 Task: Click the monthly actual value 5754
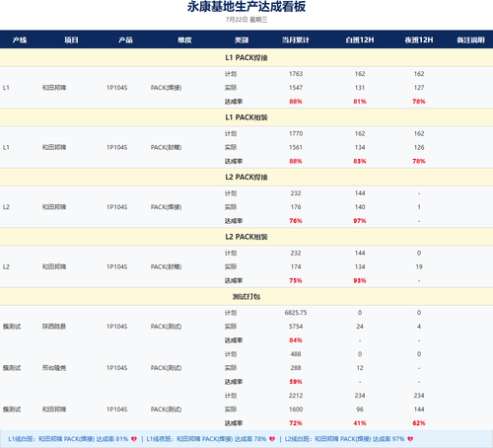click(x=296, y=327)
